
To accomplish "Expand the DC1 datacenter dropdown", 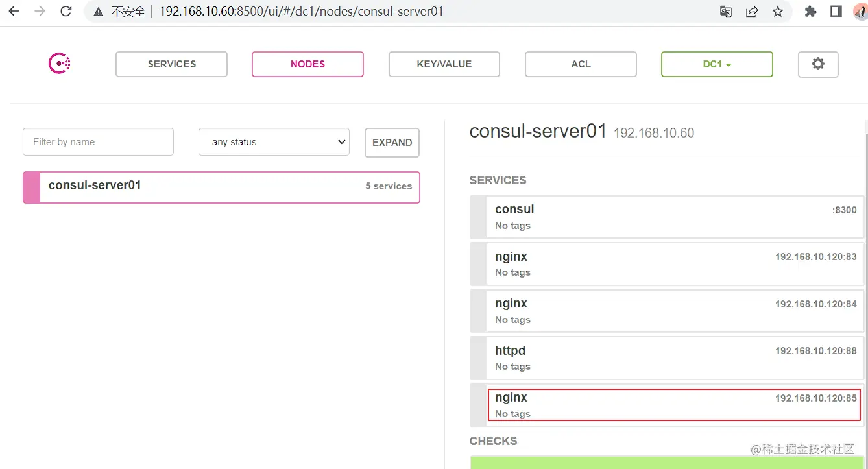I will [717, 64].
